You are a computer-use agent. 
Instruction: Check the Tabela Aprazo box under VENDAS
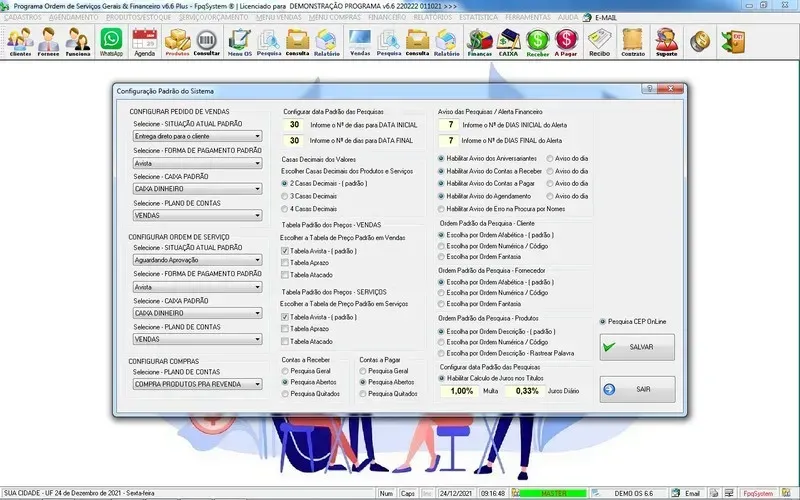click(286, 262)
